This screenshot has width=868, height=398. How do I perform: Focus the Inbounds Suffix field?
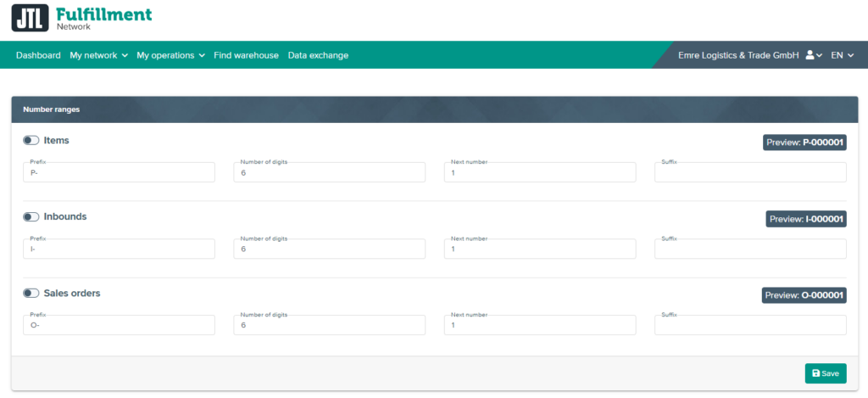point(750,249)
